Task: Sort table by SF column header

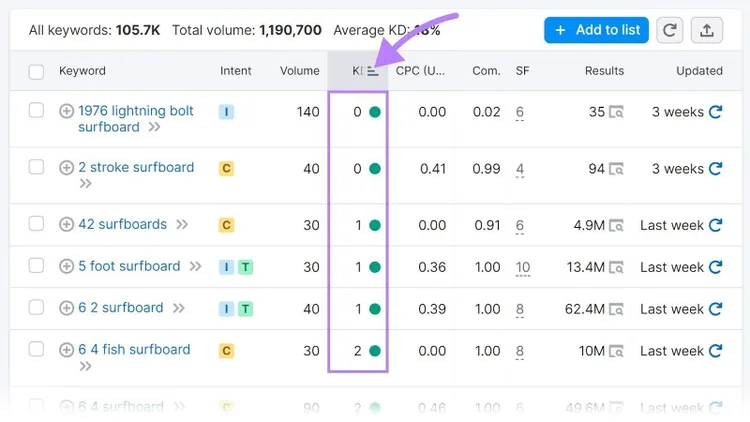Action: 522,71
